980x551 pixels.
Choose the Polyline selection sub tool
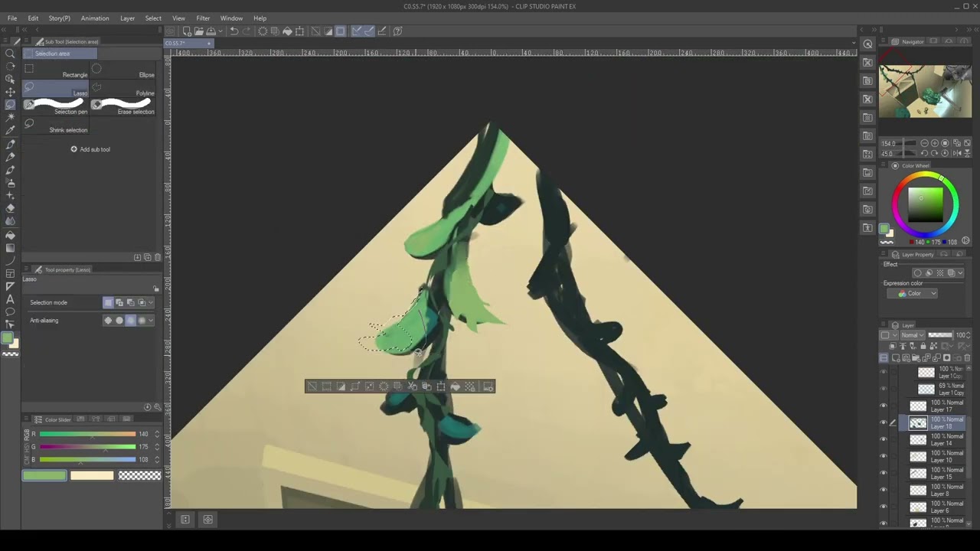(123, 87)
